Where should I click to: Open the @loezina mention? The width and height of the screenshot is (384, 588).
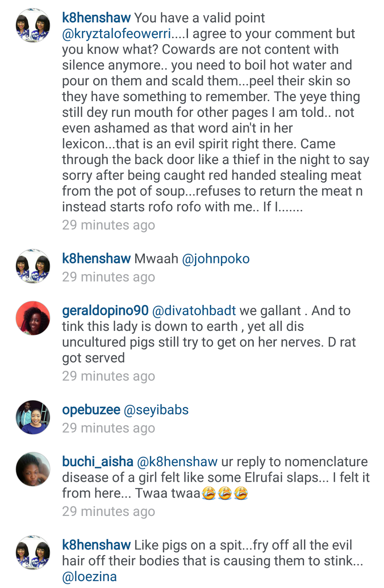(x=89, y=577)
